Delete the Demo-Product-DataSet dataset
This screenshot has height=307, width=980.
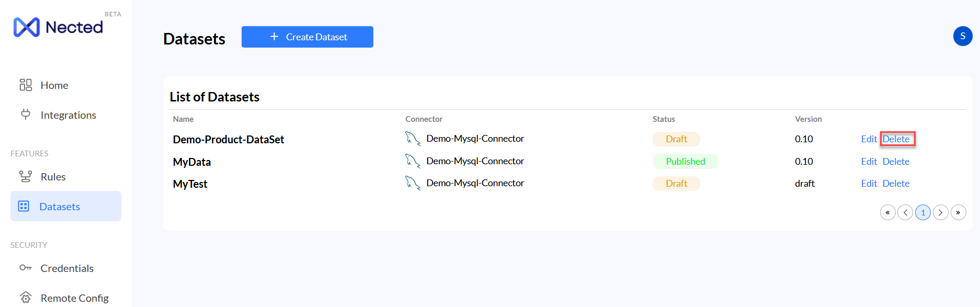896,139
